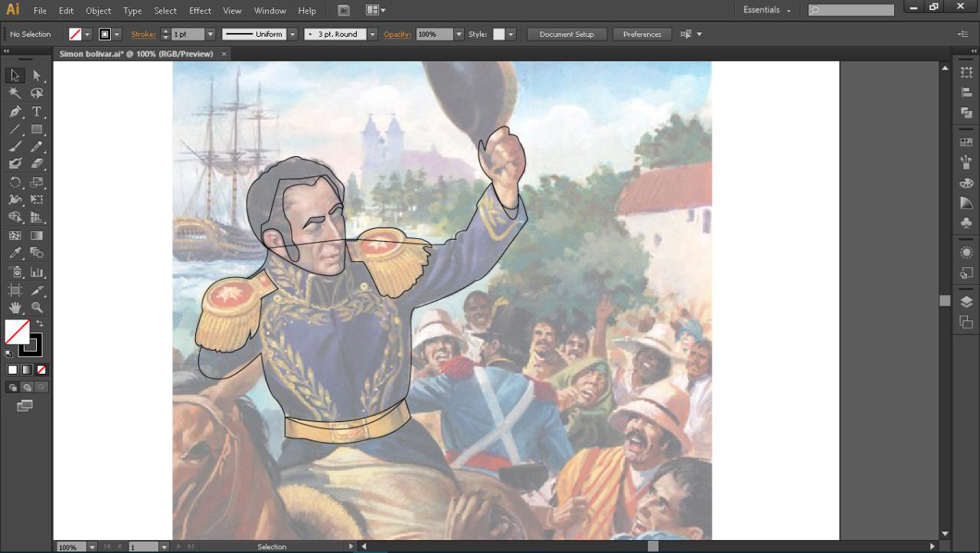Screen dimensions: 980x553
Task: Expand the Opacity percentage dropdown
Action: click(459, 34)
